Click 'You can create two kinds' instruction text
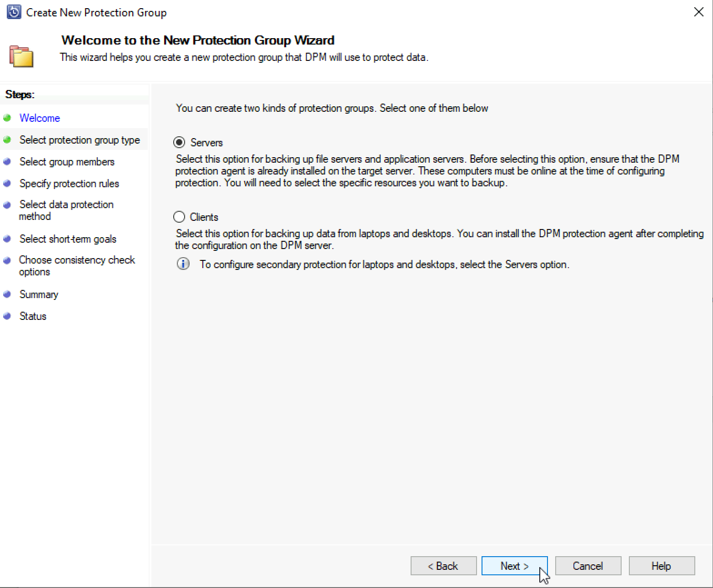Screen dimensions: 713x588 332,108
